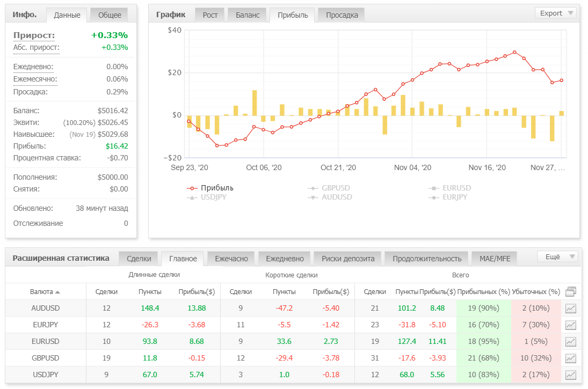The image size is (588, 389).
Task: Click the $16.42 profit value
Action: (x=117, y=146)
